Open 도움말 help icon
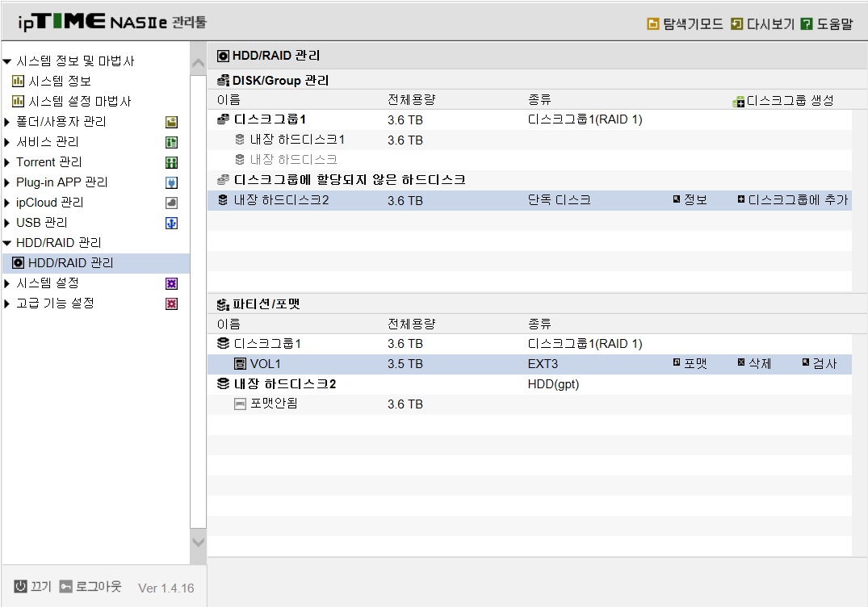Image resolution: width=868 pixels, height=607 pixels. point(807,23)
